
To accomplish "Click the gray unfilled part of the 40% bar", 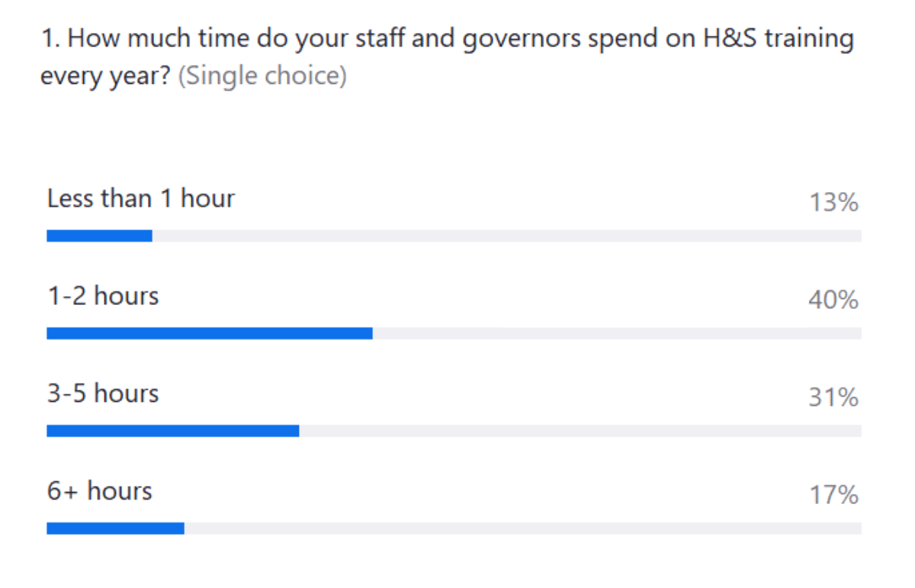I will pos(618,333).
